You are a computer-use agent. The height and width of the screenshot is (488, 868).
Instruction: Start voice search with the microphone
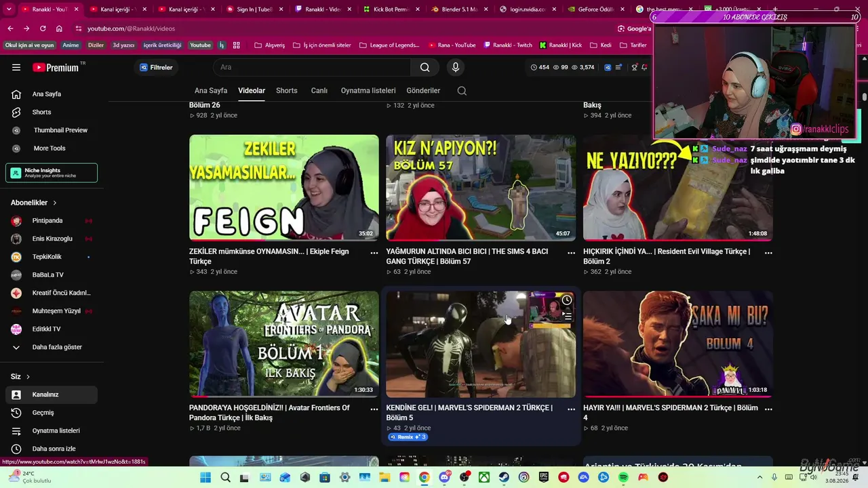tap(456, 67)
